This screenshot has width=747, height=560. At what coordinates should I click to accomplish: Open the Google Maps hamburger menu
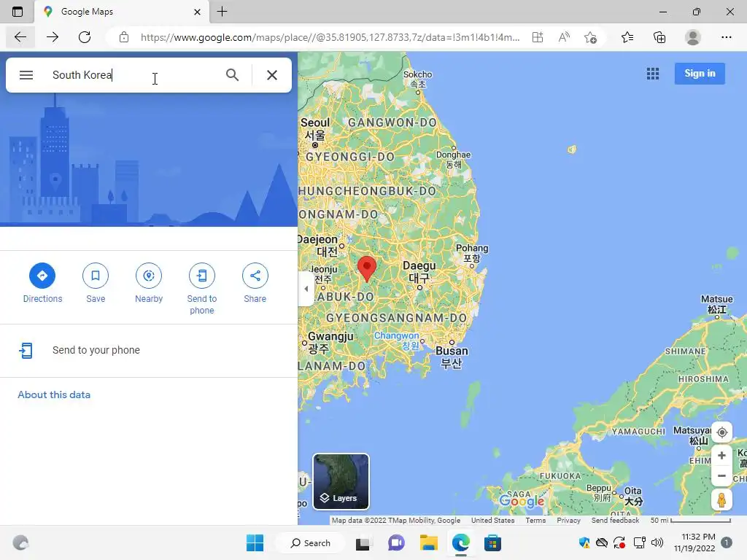pyautogui.click(x=26, y=75)
